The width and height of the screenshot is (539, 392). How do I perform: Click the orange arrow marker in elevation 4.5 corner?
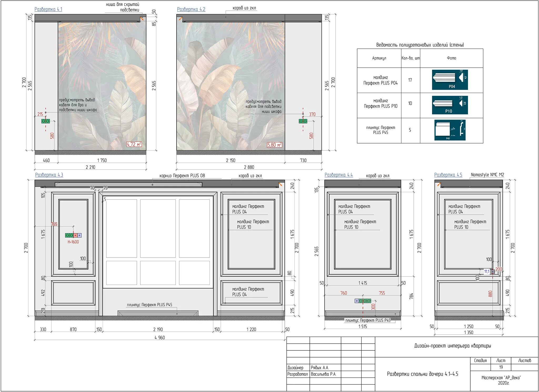click(439, 185)
